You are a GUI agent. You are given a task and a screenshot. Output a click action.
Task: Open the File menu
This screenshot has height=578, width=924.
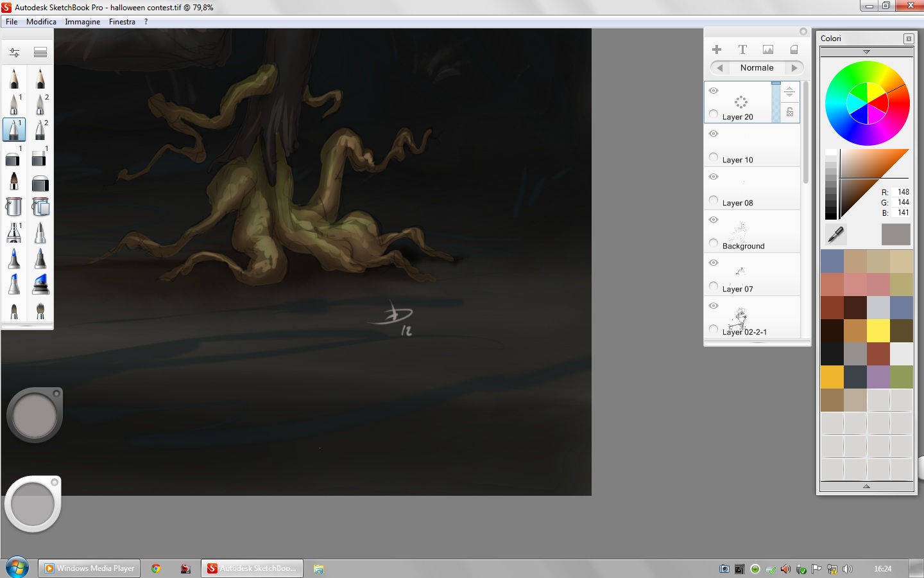(x=12, y=22)
